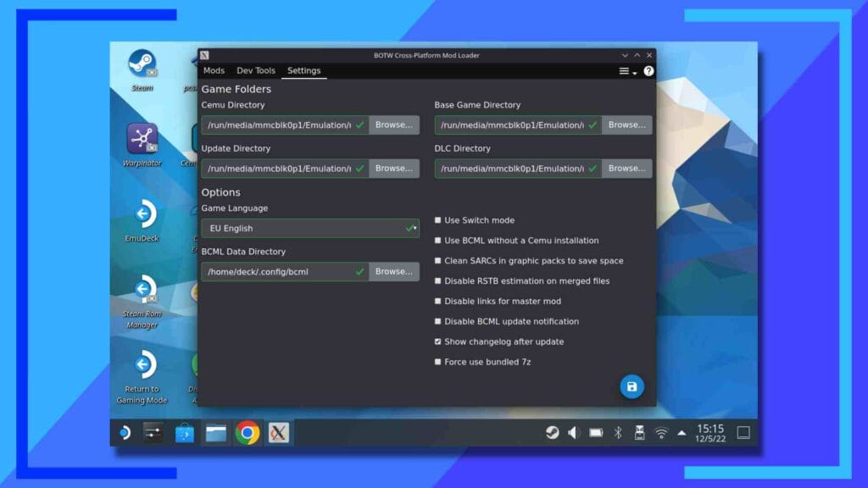This screenshot has width=868, height=488.
Task: Browse for the DLC Directory
Action: click(x=626, y=169)
